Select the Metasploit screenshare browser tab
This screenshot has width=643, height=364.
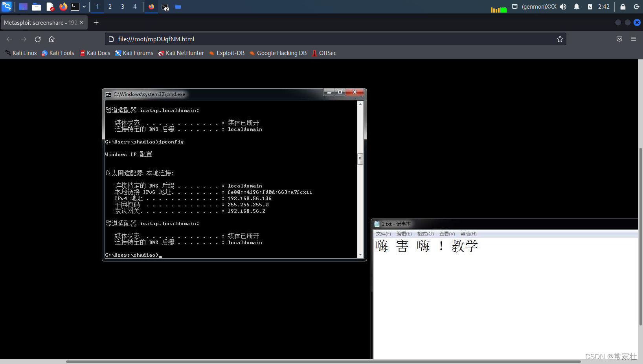[x=44, y=23]
